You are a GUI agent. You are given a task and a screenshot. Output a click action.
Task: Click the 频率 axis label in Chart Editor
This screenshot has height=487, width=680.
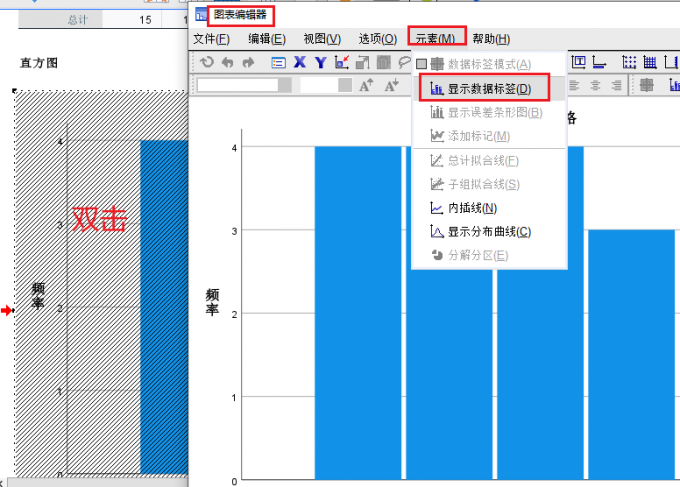[x=212, y=302]
